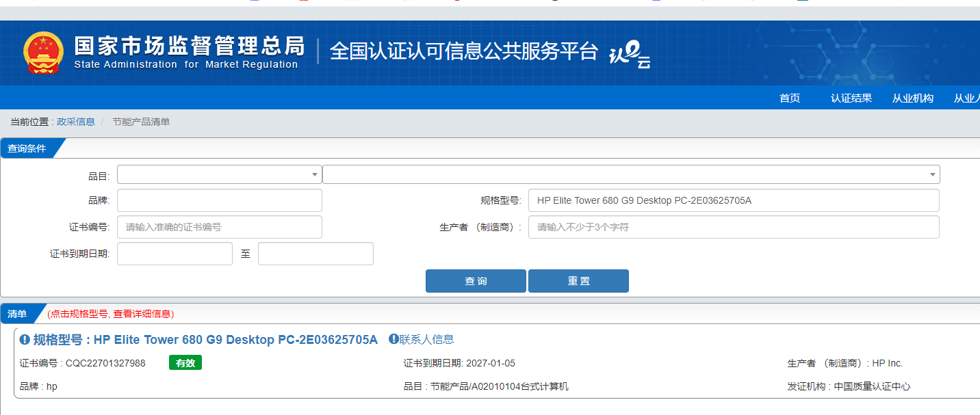Click the info icon before 联系人信息
Viewport: 980px width, 415px height.
(394, 339)
